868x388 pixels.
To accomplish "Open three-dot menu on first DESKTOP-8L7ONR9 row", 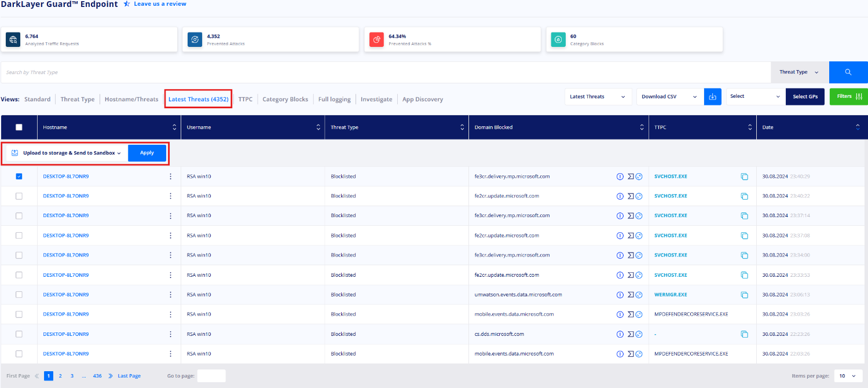I will pos(170,177).
